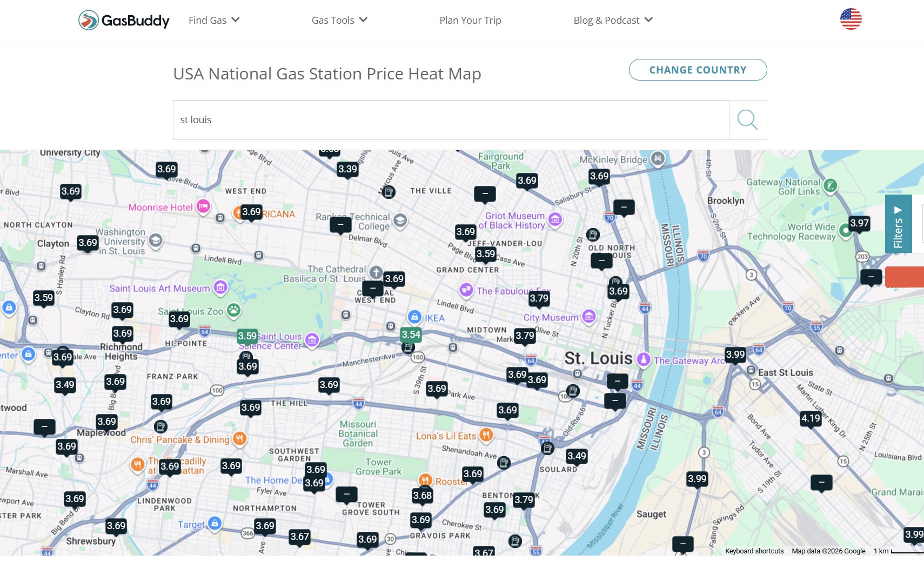Click the 'Map data ©2026 Google' text

point(828,551)
